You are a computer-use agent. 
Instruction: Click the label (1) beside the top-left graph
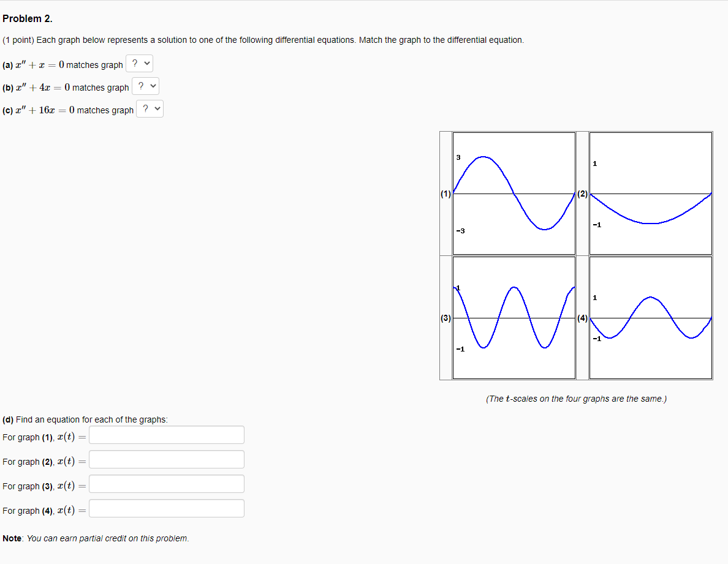tap(446, 194)
